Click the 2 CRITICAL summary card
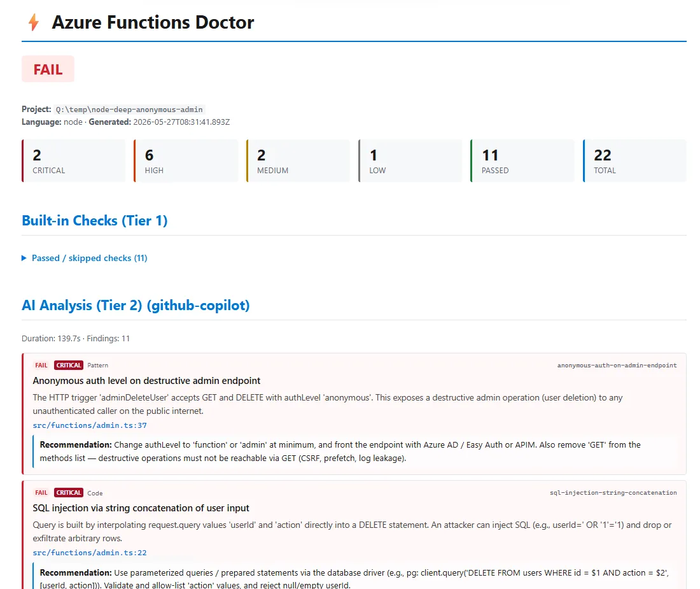The width and height of the screenshot is (700, 589). [74, 160]
